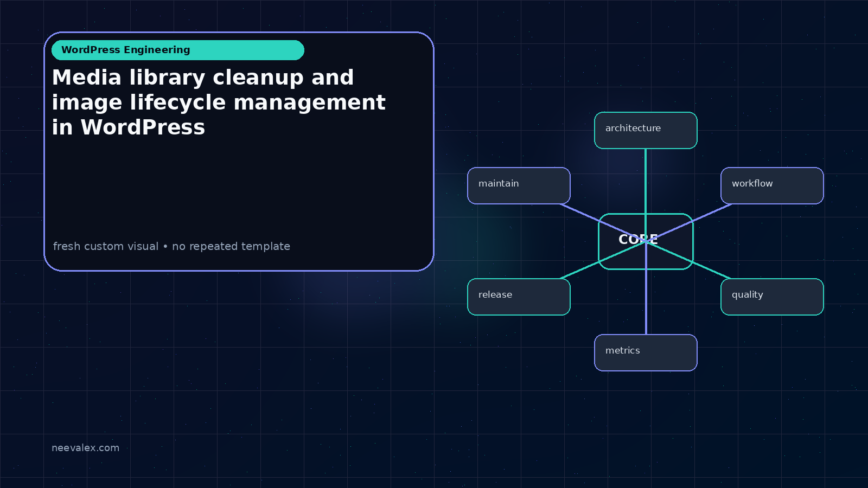Select the architecture node

tap(646, 130)
